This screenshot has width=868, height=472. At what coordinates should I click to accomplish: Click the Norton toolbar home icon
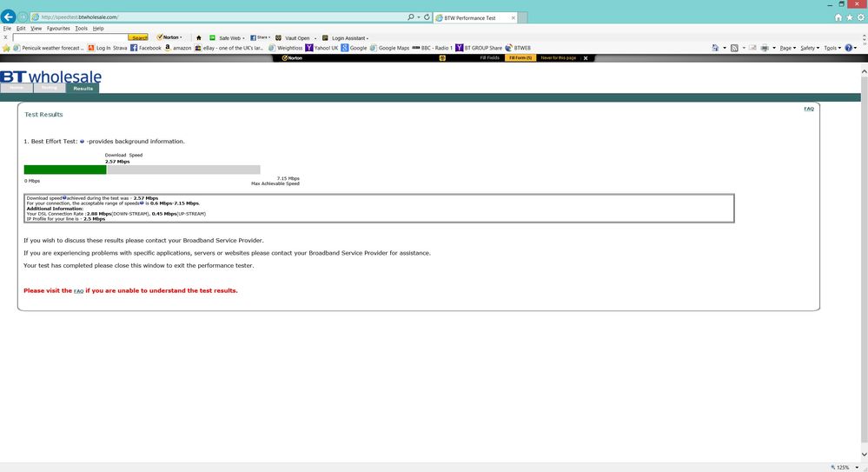coord(199,37)
